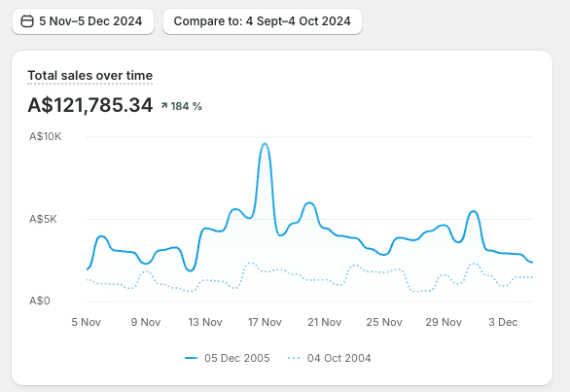
Task: Click the 25 Nov x-axis label
Action: point(384,322)
